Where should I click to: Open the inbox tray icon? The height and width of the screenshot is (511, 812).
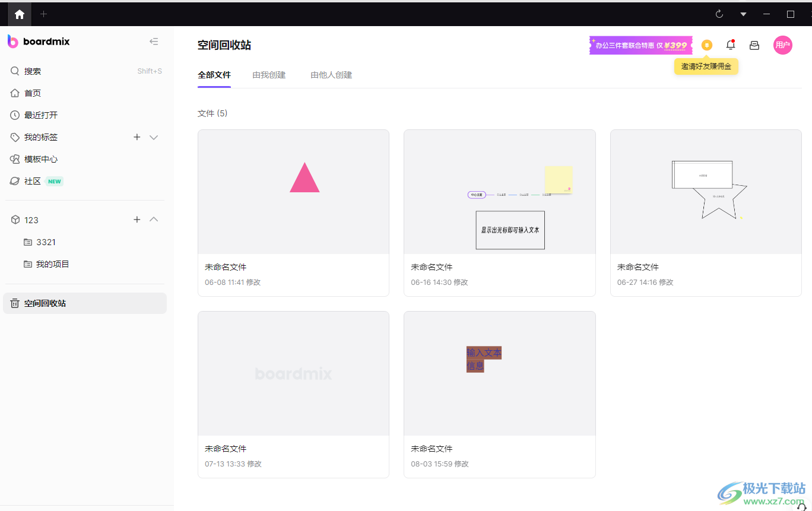click(x=754, y=45)
